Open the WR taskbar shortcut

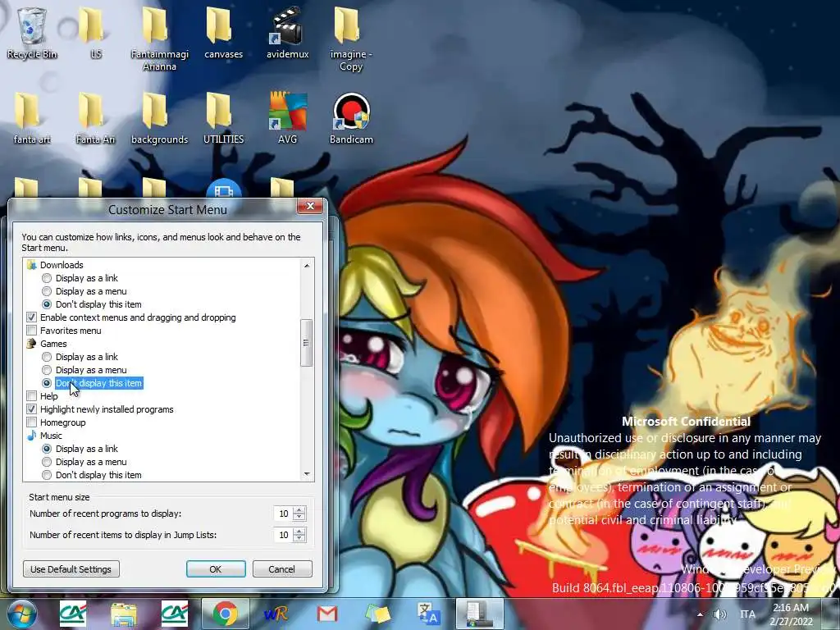[276, 614]
